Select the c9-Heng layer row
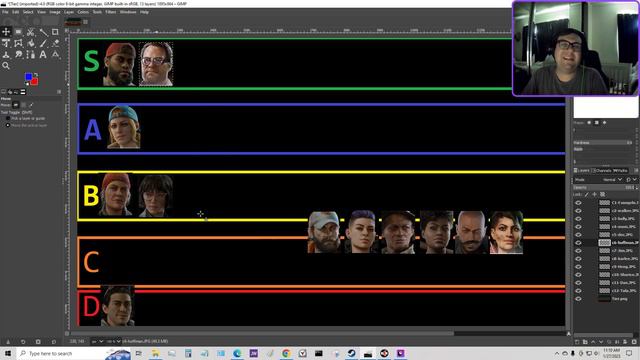The height and width of the screenshot is (360, 640). pyautogui.click(x=605, y=267)
